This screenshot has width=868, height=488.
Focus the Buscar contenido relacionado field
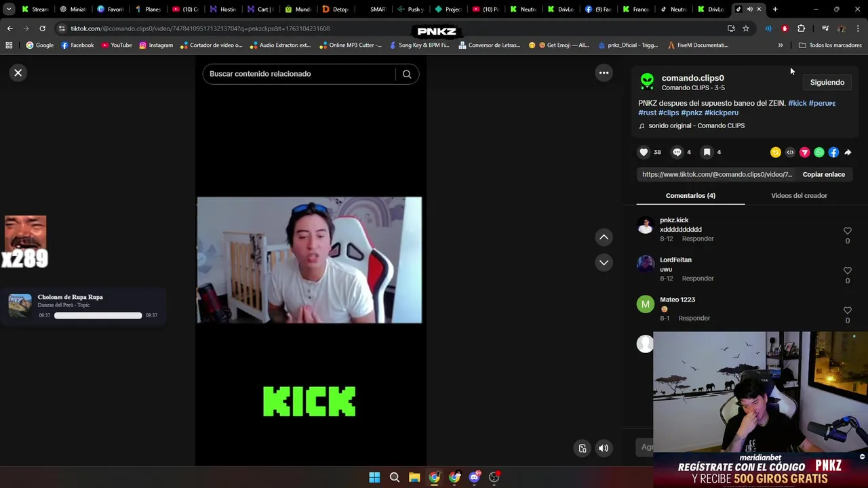point(298,74)
